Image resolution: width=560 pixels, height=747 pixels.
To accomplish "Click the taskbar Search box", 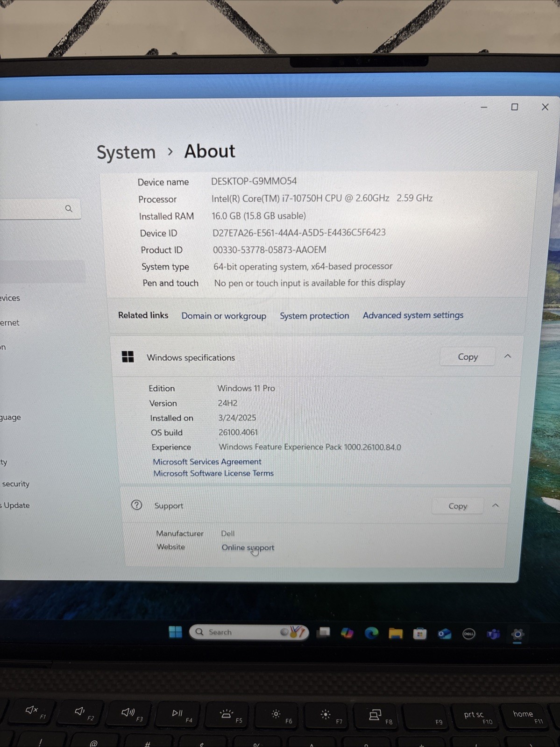I will (248, 632).
